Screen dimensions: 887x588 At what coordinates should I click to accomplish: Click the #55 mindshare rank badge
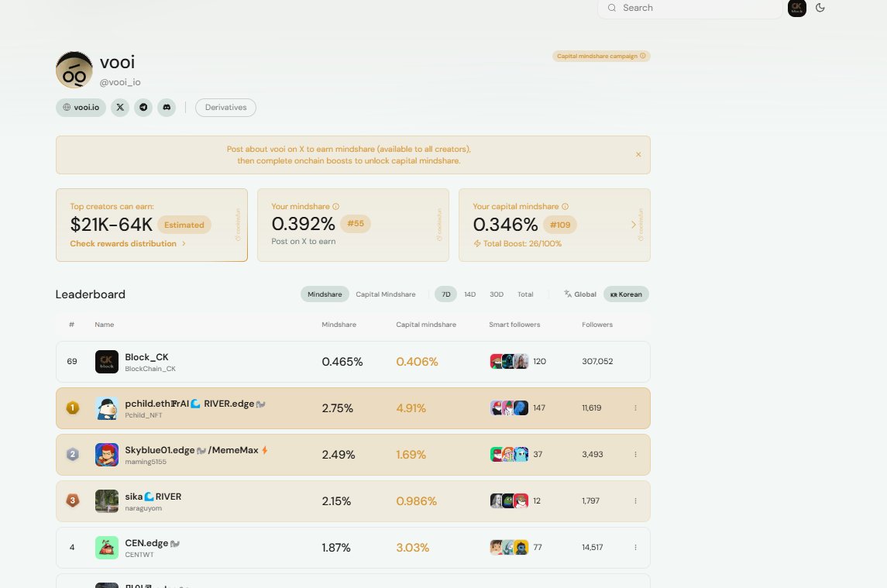coord(356,224)
